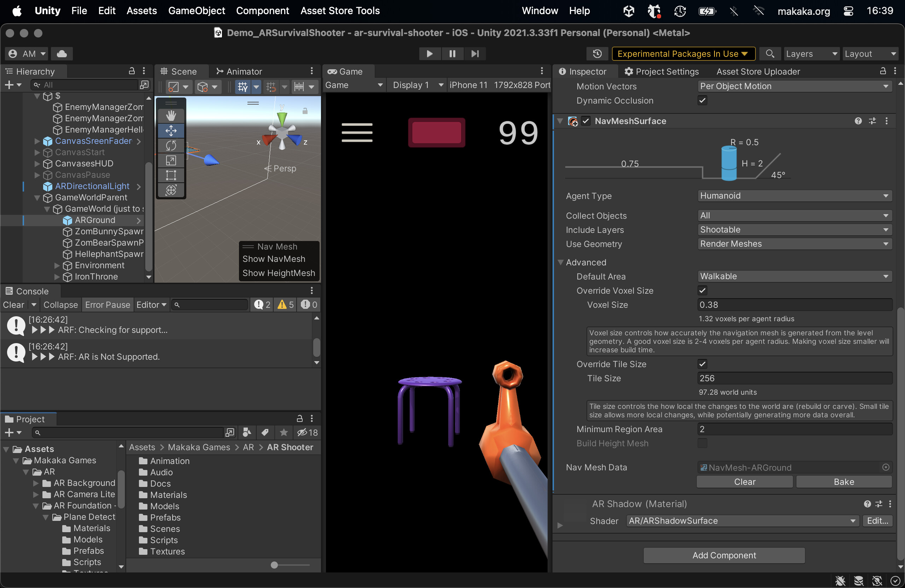Switch to the Project Settings tab
The image size is (905, 588).
tap(662, 71)
